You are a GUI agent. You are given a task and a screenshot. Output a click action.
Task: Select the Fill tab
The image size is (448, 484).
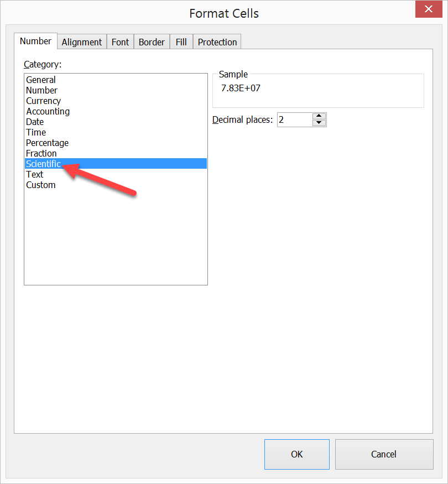181,42
